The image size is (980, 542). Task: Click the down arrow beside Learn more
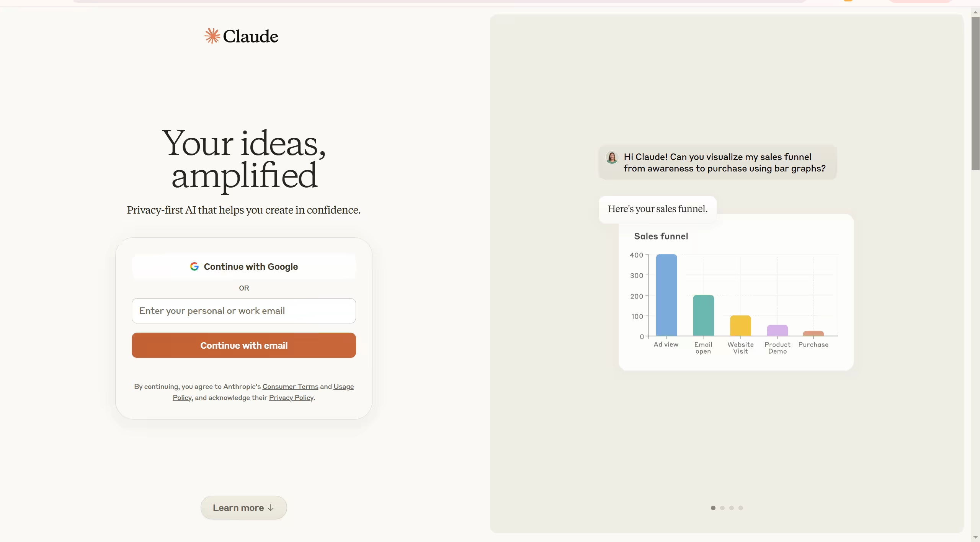(x=271, y=508)
